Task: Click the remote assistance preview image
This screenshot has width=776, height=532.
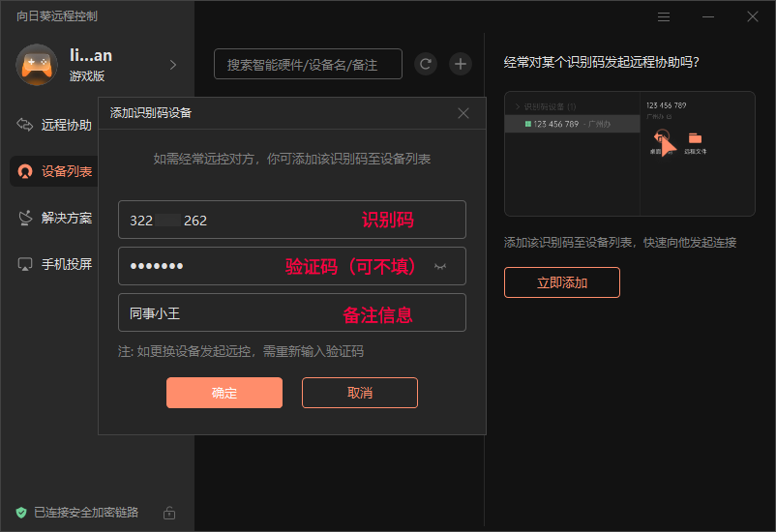Action: (x=629, y=154)
